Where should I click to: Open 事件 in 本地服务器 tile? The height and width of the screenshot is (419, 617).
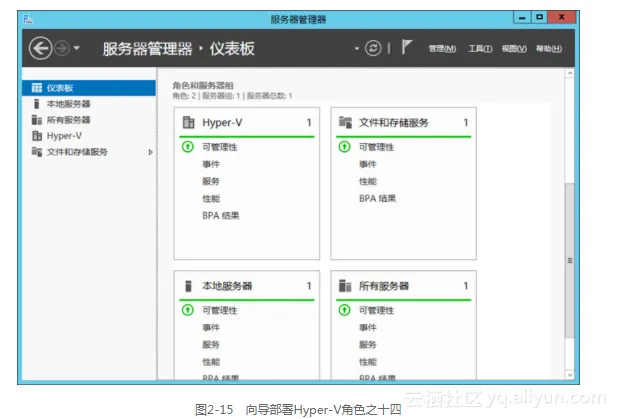tap(211, 327)
